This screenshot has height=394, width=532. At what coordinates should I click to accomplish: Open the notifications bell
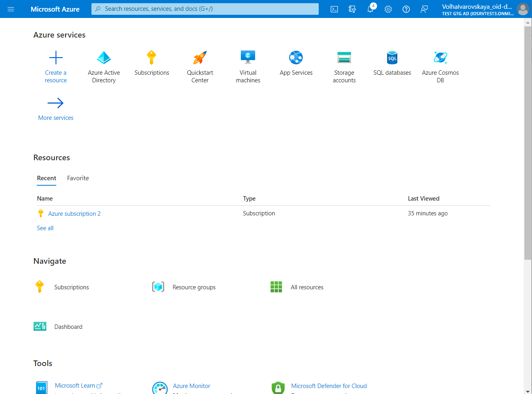point(370,9)
